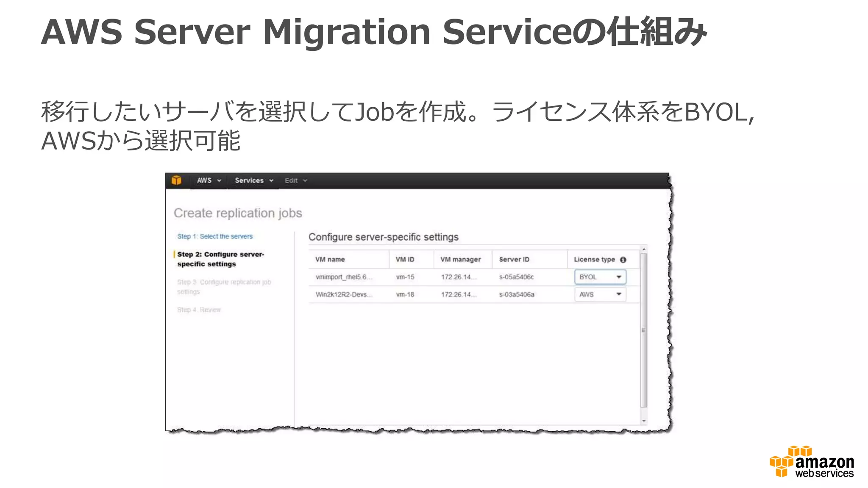Select Step 4: Review
The image size is (868, 488).
(199, 310)
